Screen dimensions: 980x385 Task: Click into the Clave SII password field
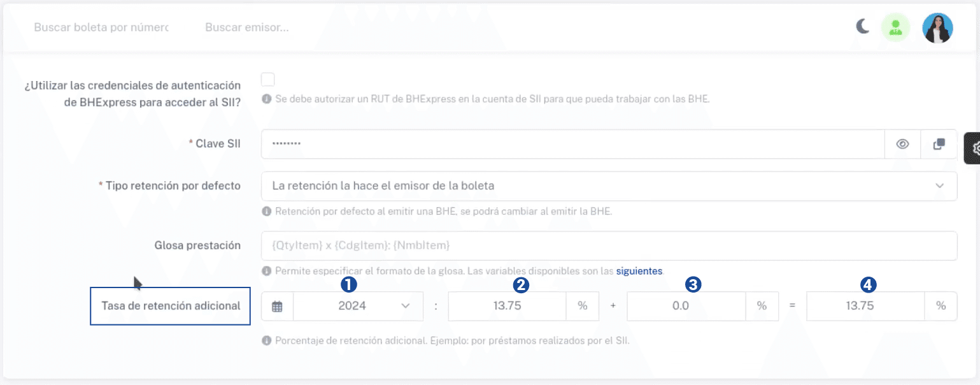pos(573,144)
